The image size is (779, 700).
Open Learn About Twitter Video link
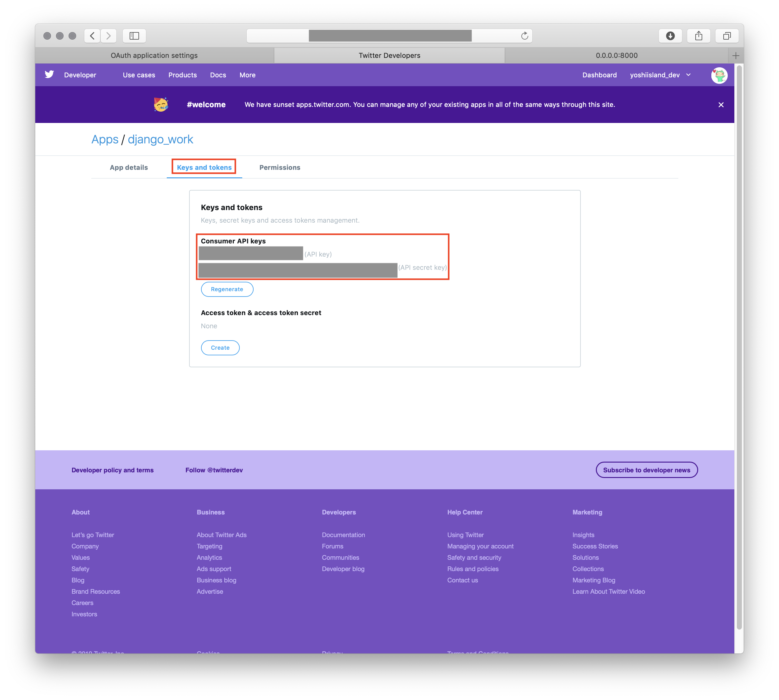coord(608,592)
